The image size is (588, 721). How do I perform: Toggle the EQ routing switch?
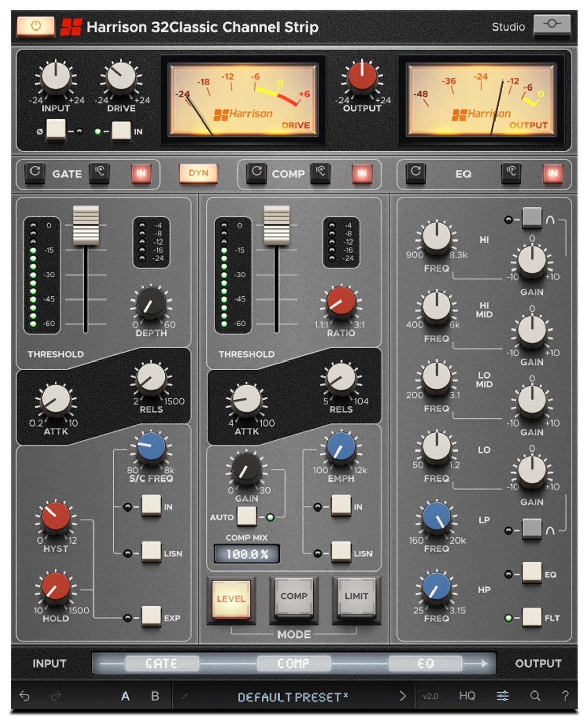532,573
